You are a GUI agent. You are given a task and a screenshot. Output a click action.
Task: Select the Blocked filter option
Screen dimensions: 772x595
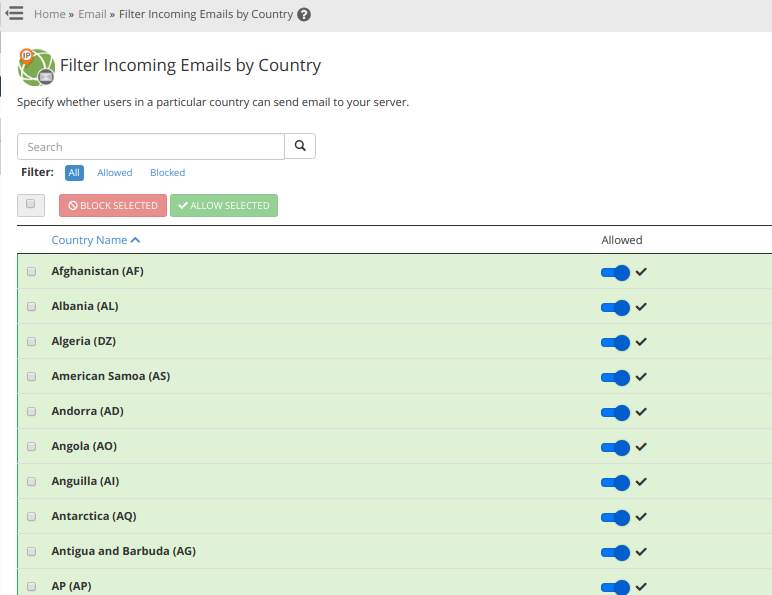coord(167,173)
